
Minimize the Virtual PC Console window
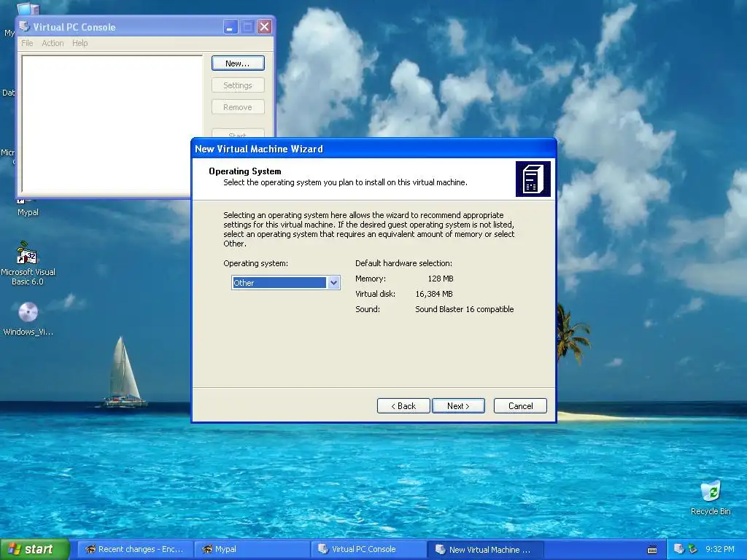pos(231,27)
